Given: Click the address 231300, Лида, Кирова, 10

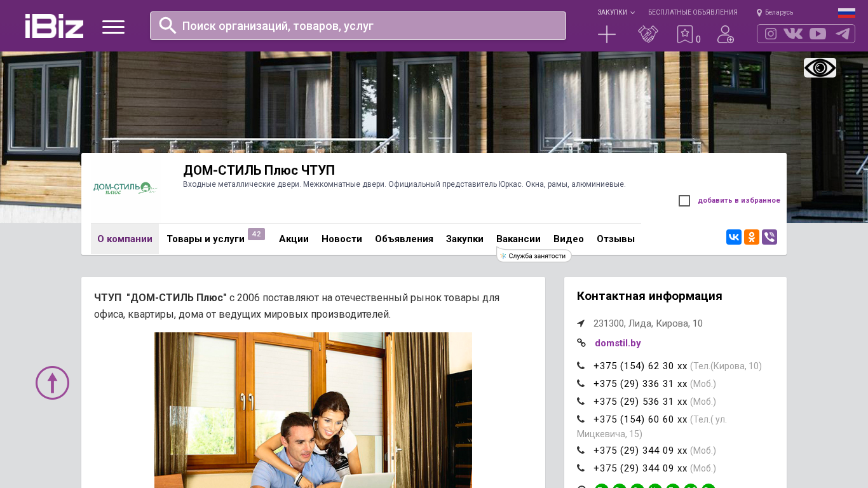Looking at the screenshot, I should pyautogui.click(x=648, y=323).
